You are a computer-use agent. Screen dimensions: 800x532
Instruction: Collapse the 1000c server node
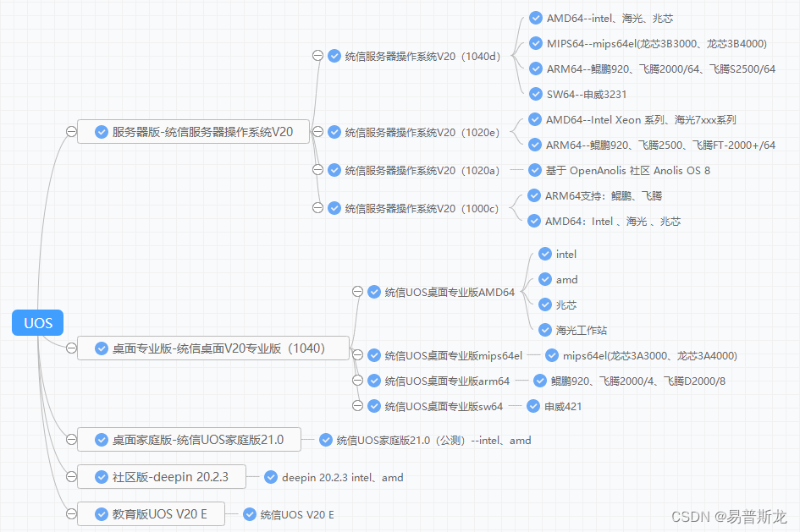317,208
